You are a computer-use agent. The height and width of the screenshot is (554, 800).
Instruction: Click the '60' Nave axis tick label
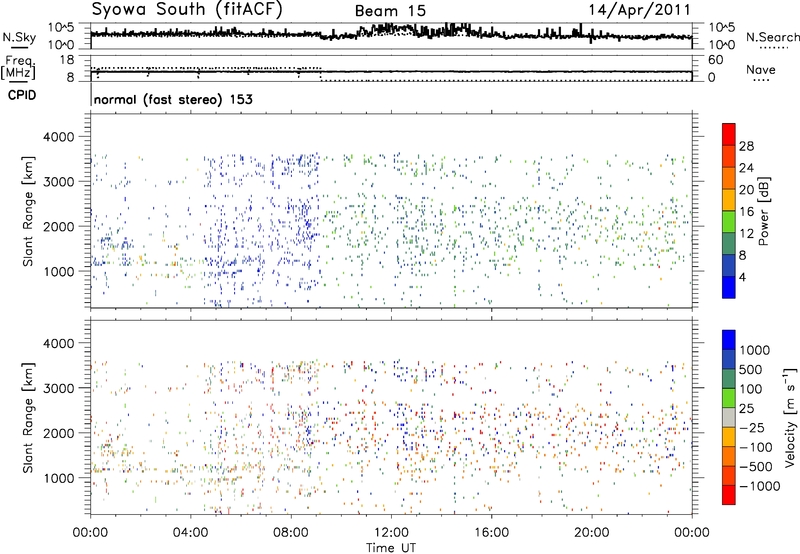coord(716,60)
